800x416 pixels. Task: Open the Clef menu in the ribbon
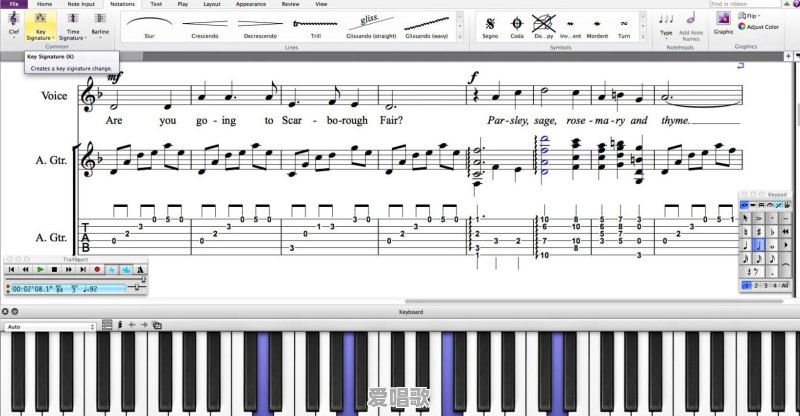14,25
